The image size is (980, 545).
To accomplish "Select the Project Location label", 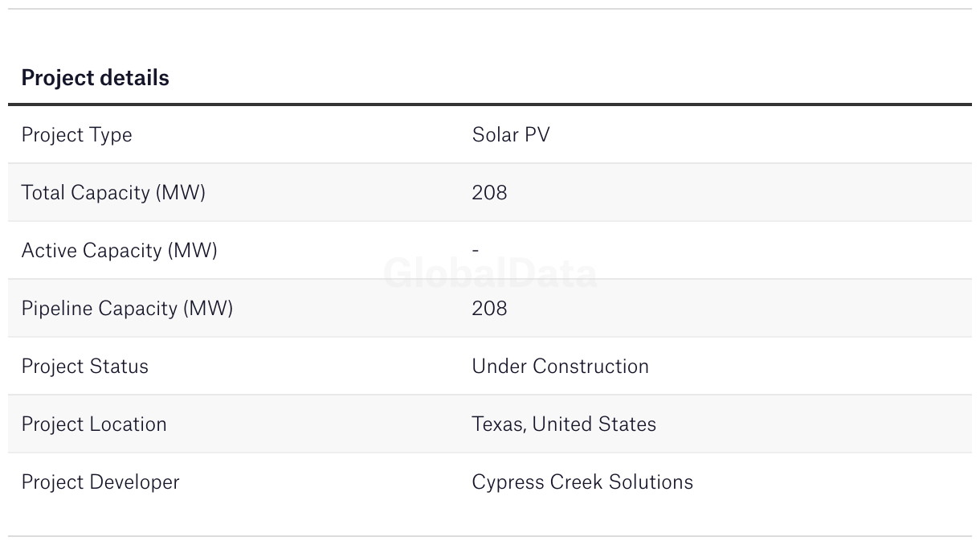I will (94, 424).
